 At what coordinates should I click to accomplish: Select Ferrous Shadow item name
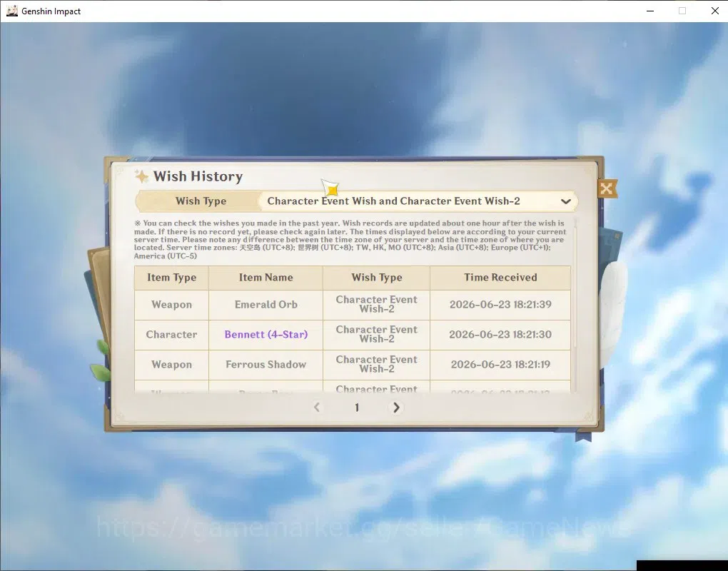pos(266,365)
